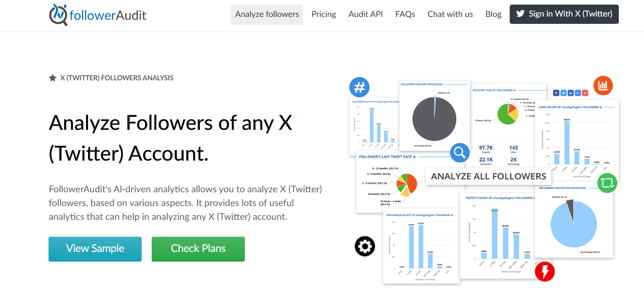Screen dimensions: 644x307
Task: Click the followerAudit logo
Action: pos(98,14)
